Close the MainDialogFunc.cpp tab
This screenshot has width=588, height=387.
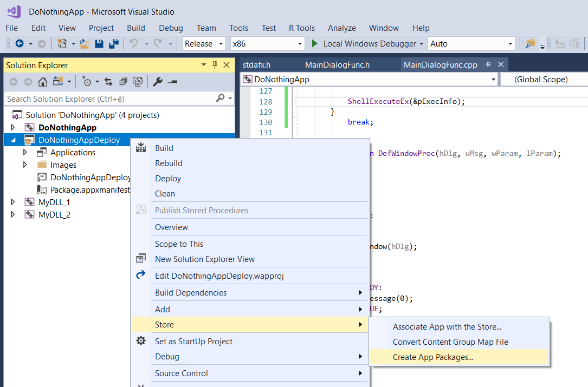pos(501,64)
